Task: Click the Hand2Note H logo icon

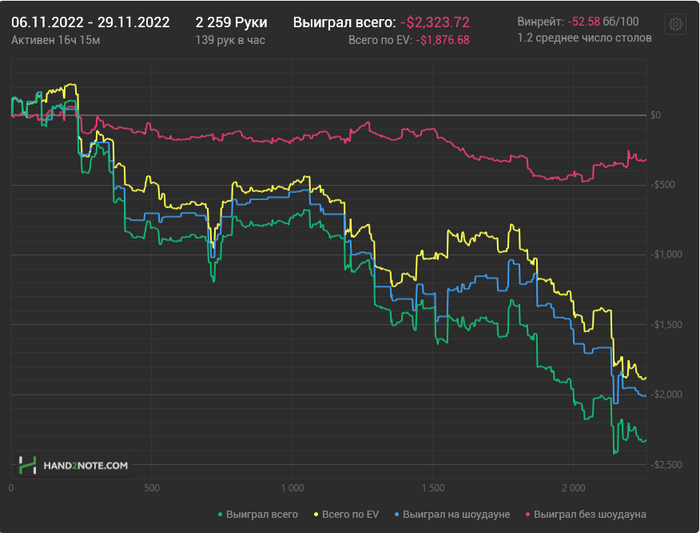Action: (x=27, y=465)
